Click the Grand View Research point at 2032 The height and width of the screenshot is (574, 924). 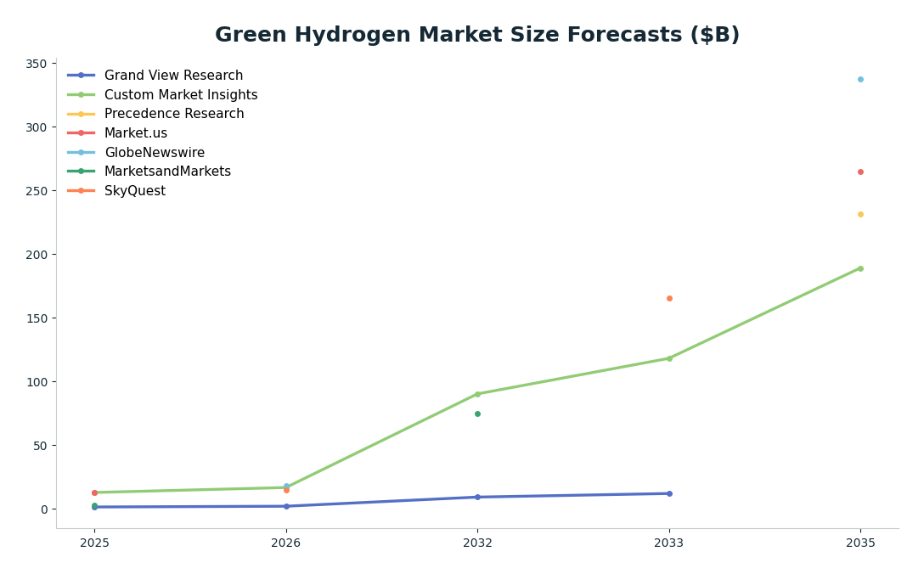click(x=477, y=498)
